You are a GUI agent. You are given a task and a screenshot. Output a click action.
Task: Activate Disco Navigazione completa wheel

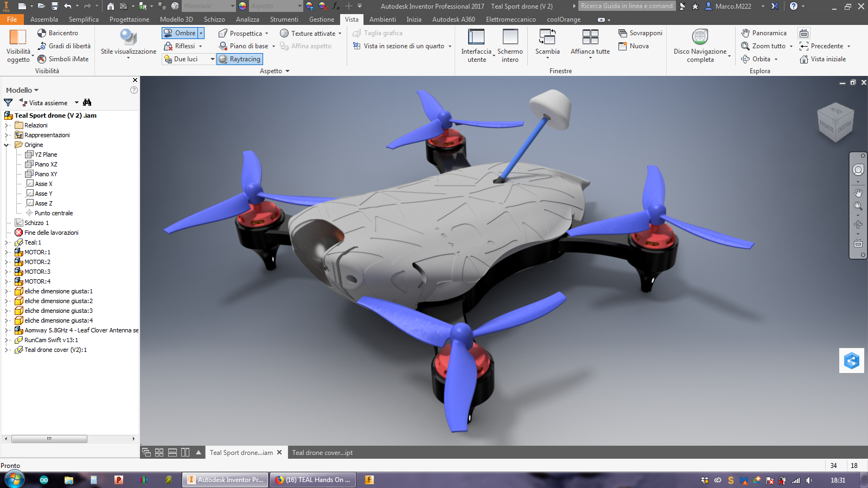click(700, 44)
